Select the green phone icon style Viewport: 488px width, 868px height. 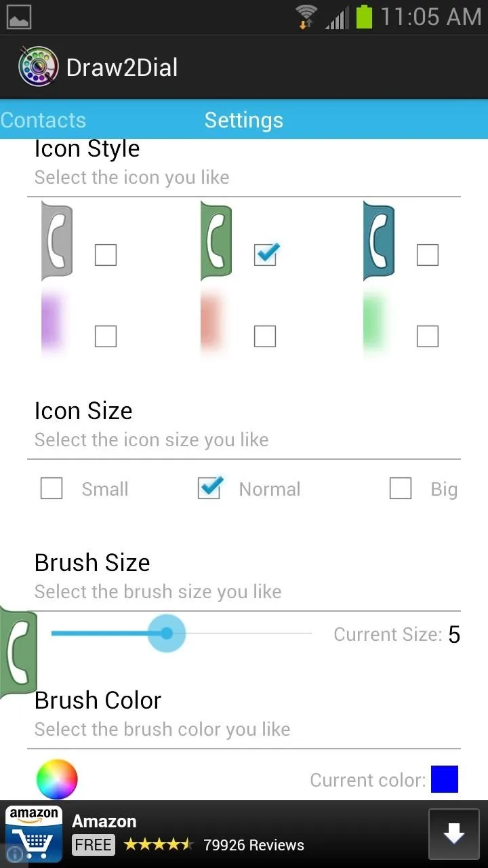pos(216,241)
